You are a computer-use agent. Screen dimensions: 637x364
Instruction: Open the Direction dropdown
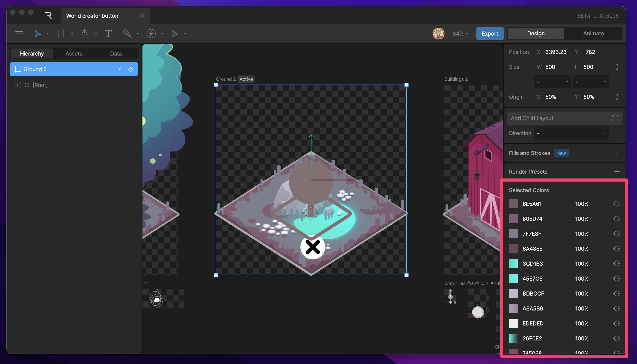(x=571, y=133)
